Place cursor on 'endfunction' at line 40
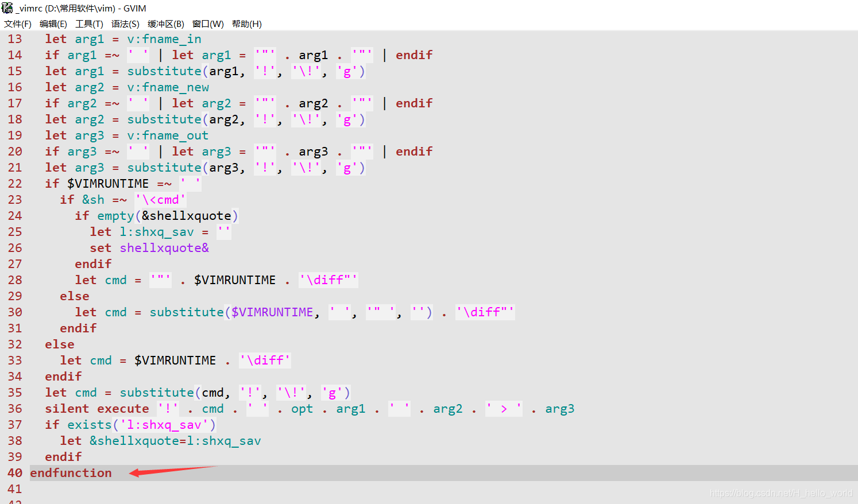 coord(71,473)
